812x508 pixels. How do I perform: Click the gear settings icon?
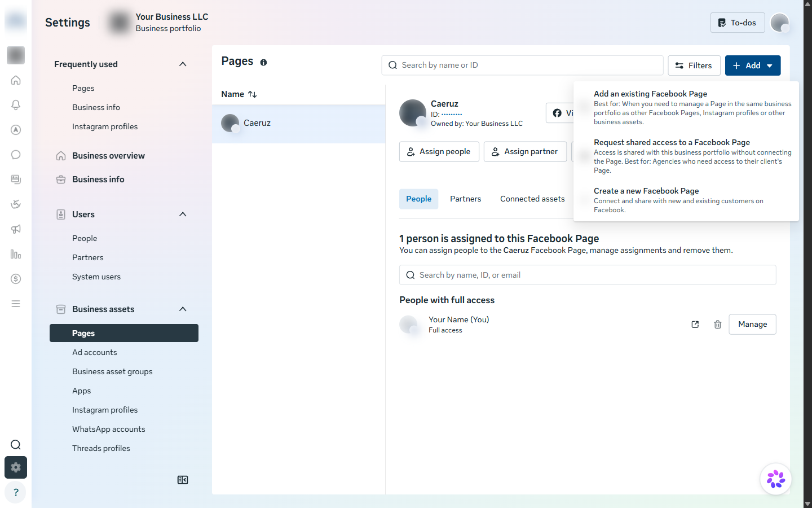pos(16,467)
